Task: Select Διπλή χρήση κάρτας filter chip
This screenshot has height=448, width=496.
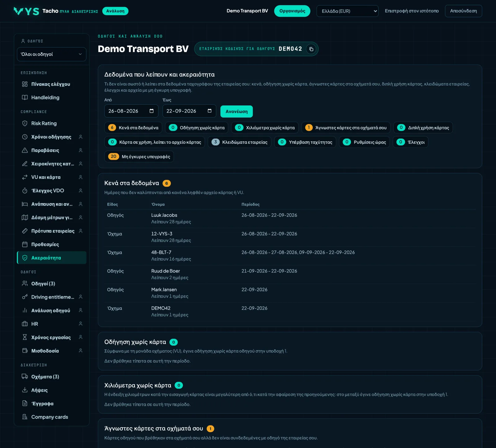Action: (423, 128)
